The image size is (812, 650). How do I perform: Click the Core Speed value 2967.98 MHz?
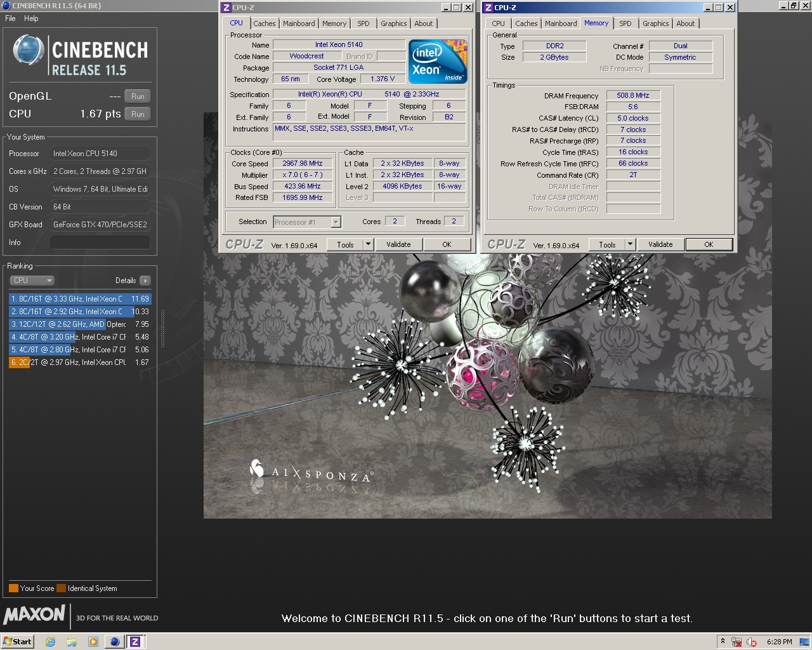coord(303,164)
